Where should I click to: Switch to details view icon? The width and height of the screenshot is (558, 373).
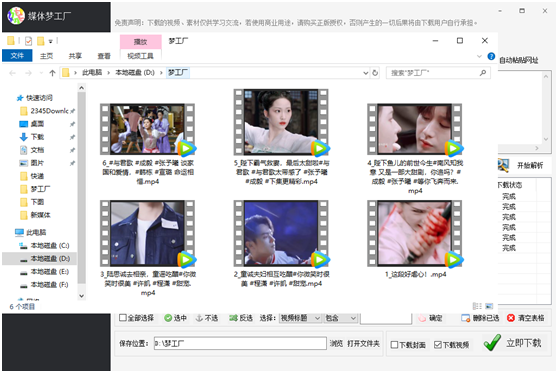click(x=477, y=306)
